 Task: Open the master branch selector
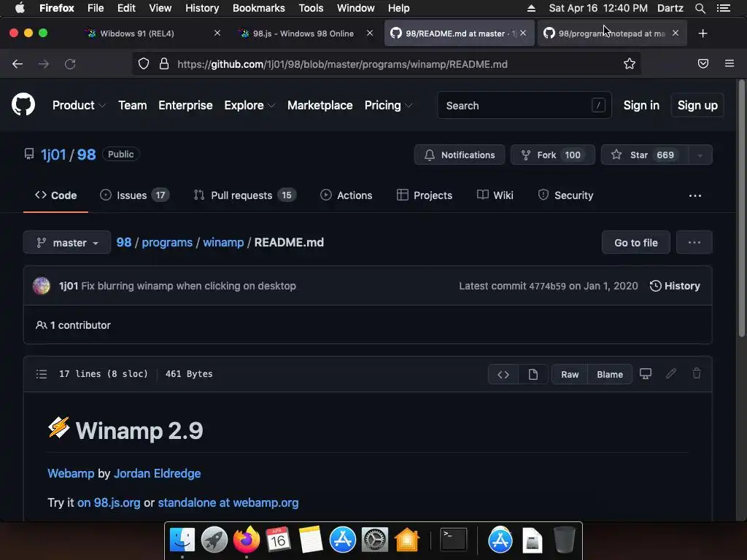(67, 242)
